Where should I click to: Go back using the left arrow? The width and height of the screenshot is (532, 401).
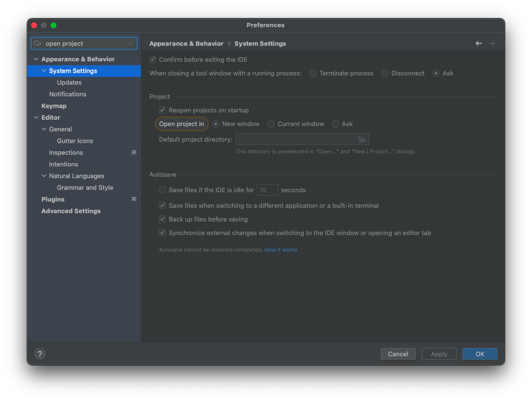click(x=479, y=43)
